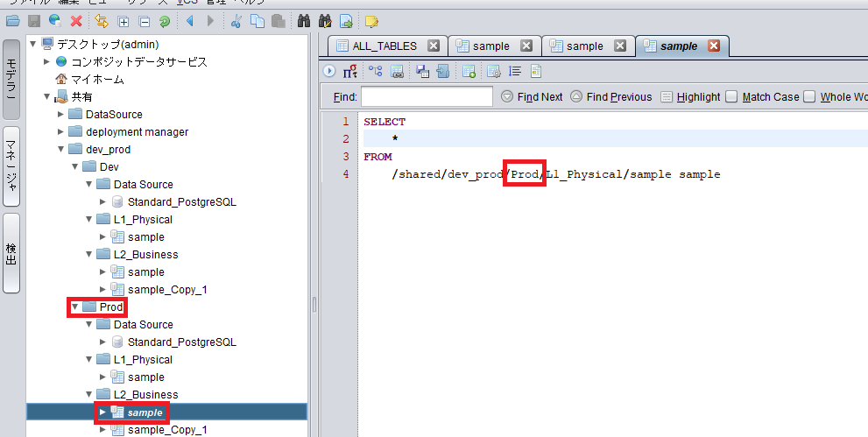Image resolution: width=868 pixels, height=437 pixels.
Task: Click the document with green arrow icon
Action: tap(346, 22)
